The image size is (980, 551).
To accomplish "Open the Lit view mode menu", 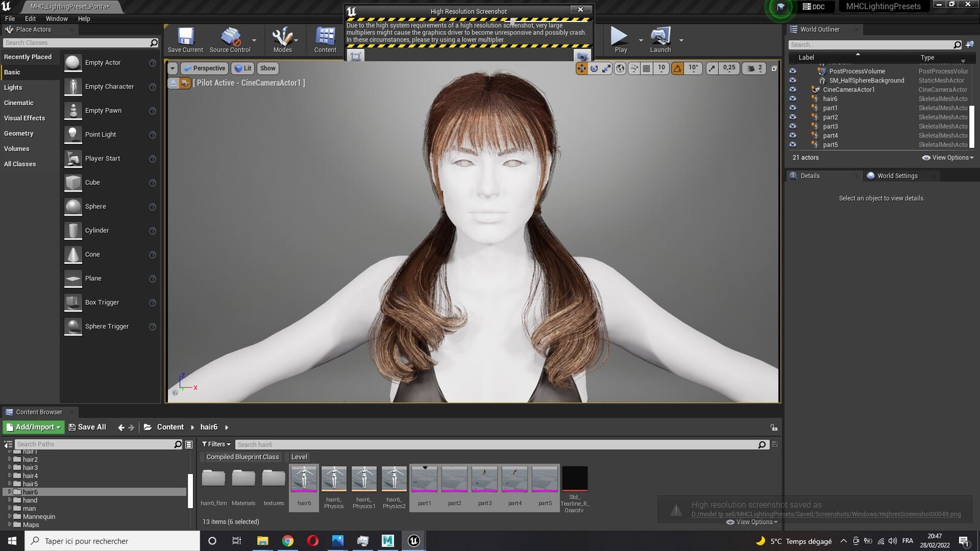I will pyautogui.click(x=243, y=69).
